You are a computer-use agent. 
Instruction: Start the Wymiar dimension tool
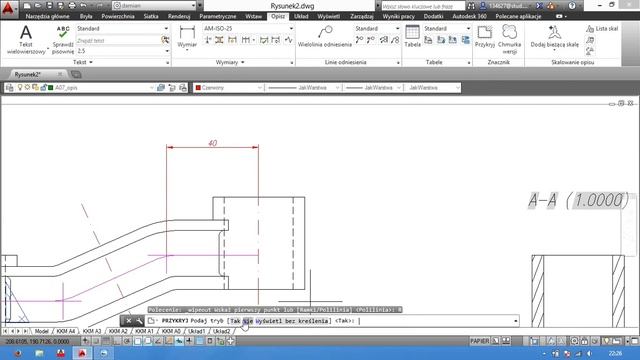pos(187,37)
